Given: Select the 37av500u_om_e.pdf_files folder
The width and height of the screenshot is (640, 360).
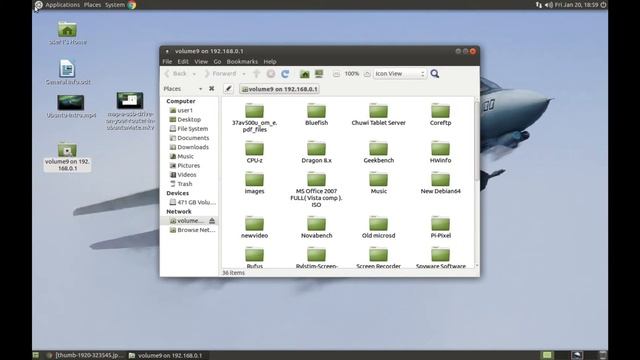Looking at the screenshot, I should pos(254,118).
